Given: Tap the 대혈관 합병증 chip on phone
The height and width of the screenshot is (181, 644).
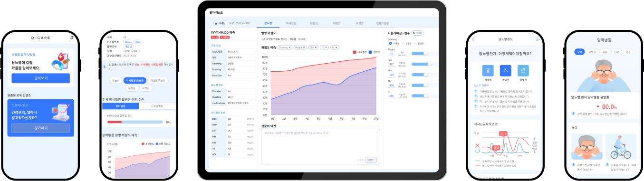Looking at the screenshot, I should click(158, 81).
